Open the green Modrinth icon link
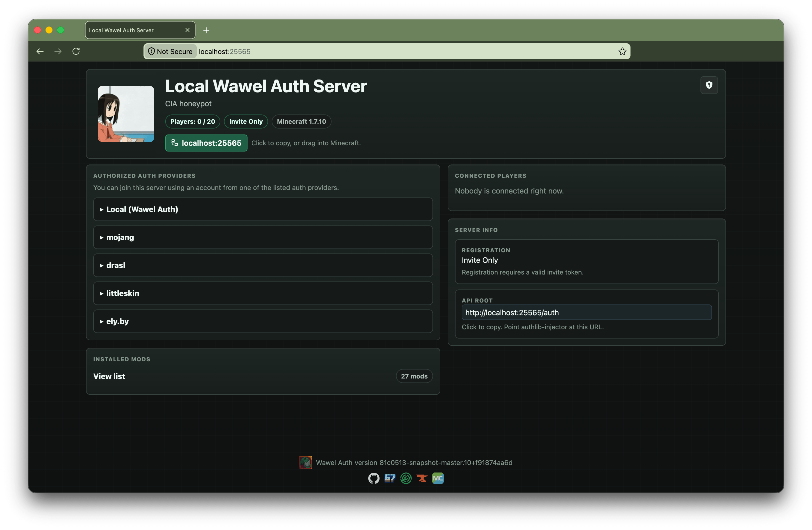This screenshot has width=812, height=530. pyautogui.click(x=406, y=478)
